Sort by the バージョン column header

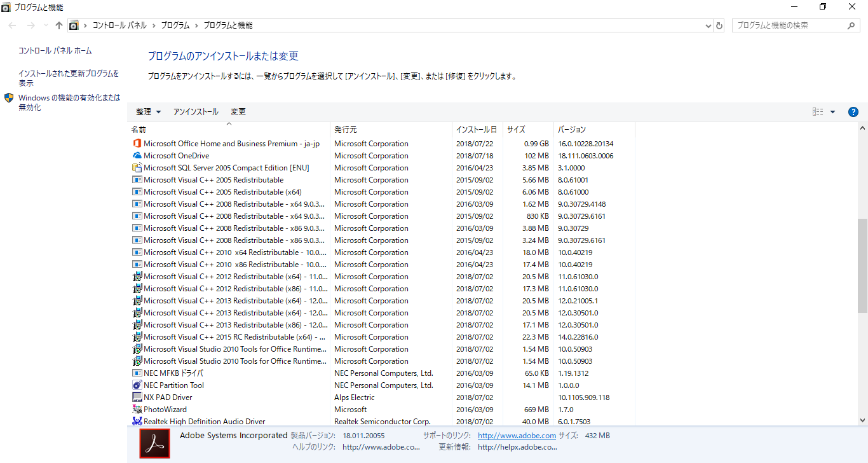594,130
